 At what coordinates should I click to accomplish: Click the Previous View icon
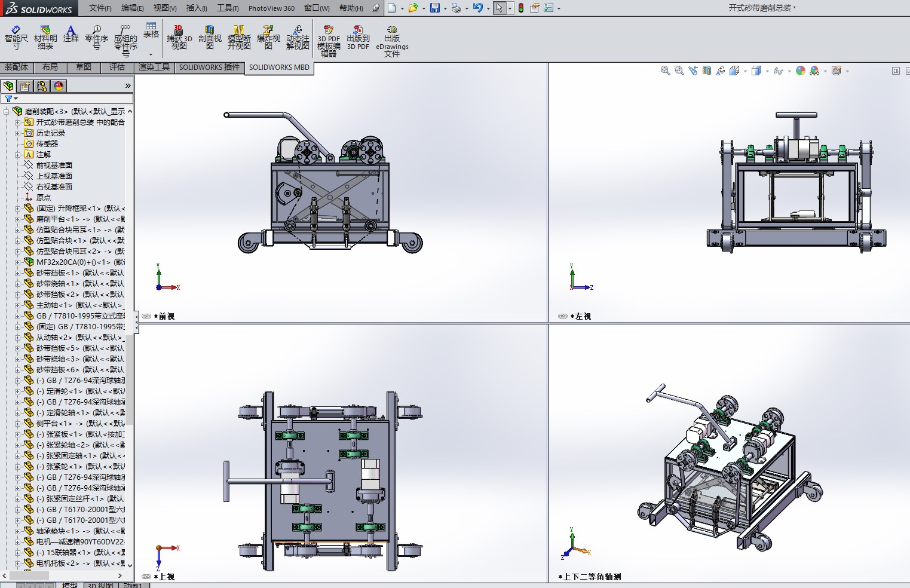pos(693,71)
